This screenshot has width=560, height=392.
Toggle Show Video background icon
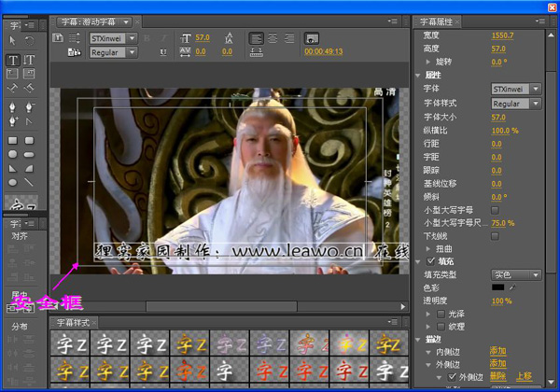[312, 38]
